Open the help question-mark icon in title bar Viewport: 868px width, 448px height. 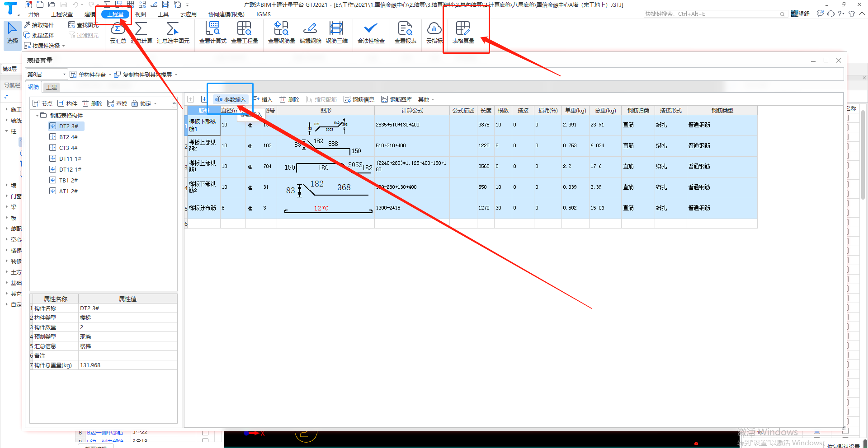pyautogui.click(x=840, y=14)
